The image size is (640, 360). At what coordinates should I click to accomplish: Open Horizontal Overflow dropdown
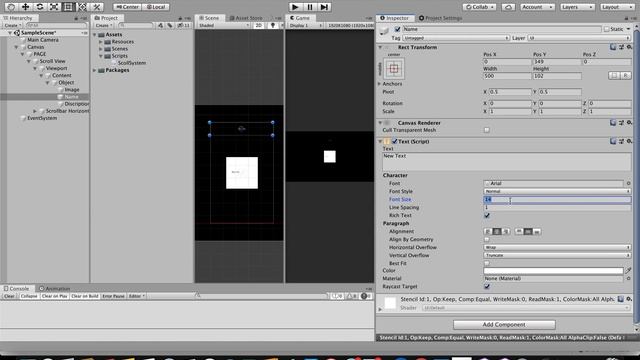557,247
